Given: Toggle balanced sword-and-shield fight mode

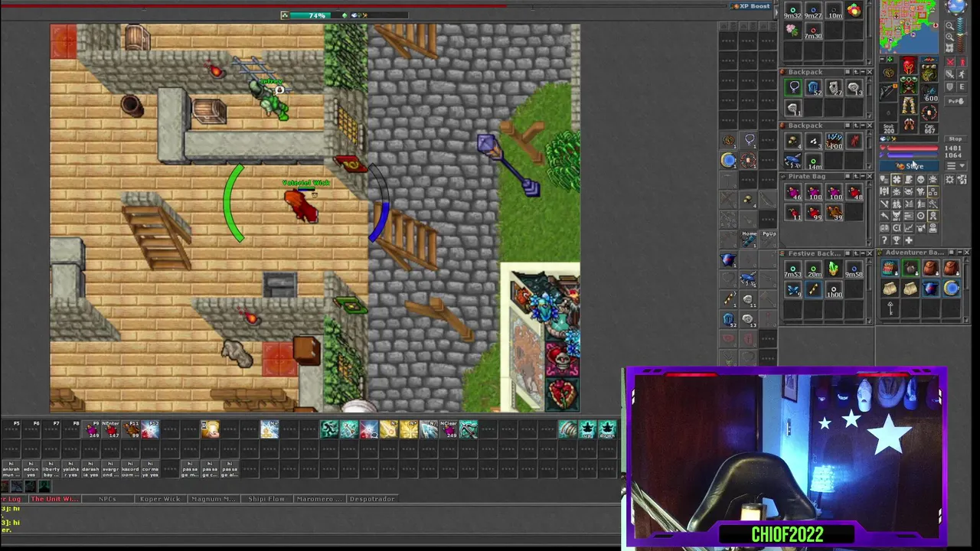Looking at the screenshot, I should [950, 74].
